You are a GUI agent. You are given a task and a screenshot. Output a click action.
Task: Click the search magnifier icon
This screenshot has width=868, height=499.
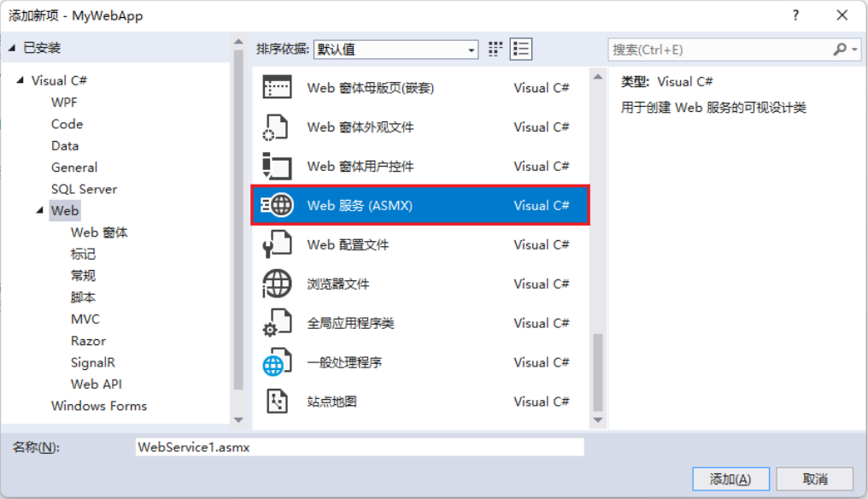[840, 50]
